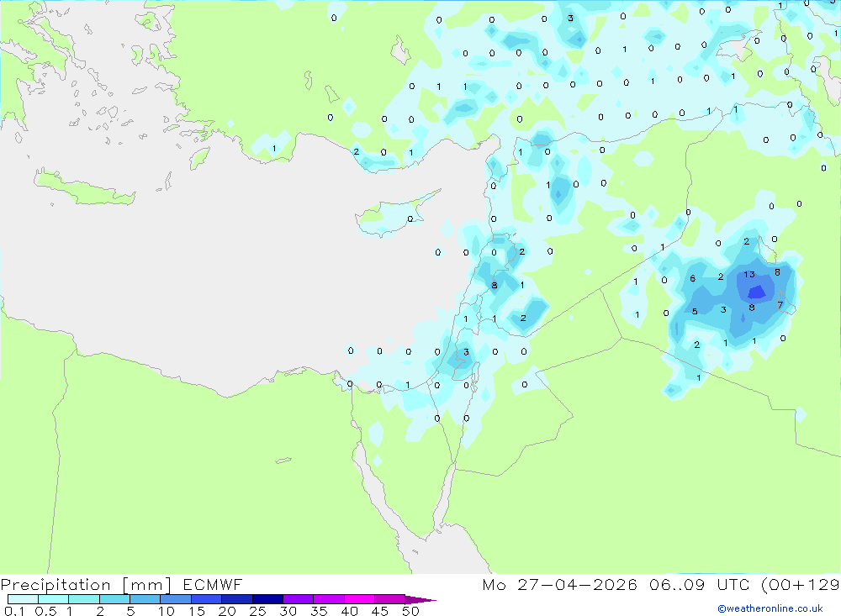Click the '06..09 UTC' time range text
Viewport: 841px width, 616px height.
coord(700,584)
